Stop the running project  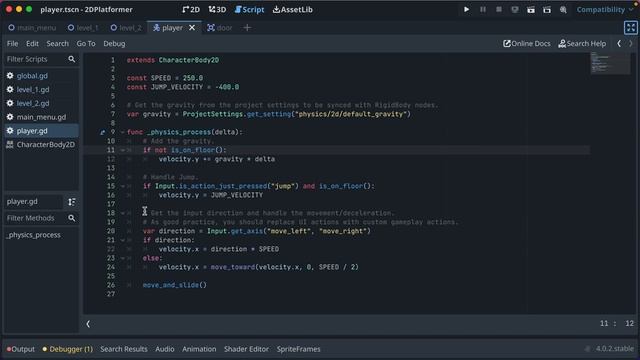[x=499, y=9]
